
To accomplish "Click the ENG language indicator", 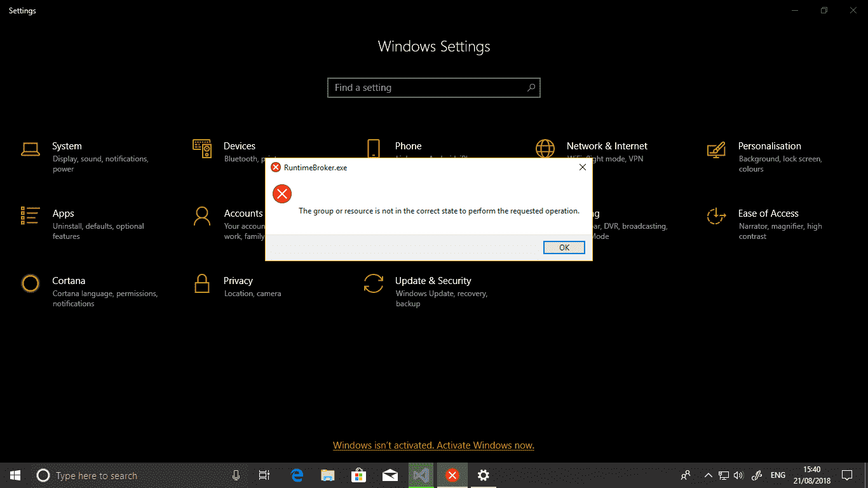I will (778, 475).
